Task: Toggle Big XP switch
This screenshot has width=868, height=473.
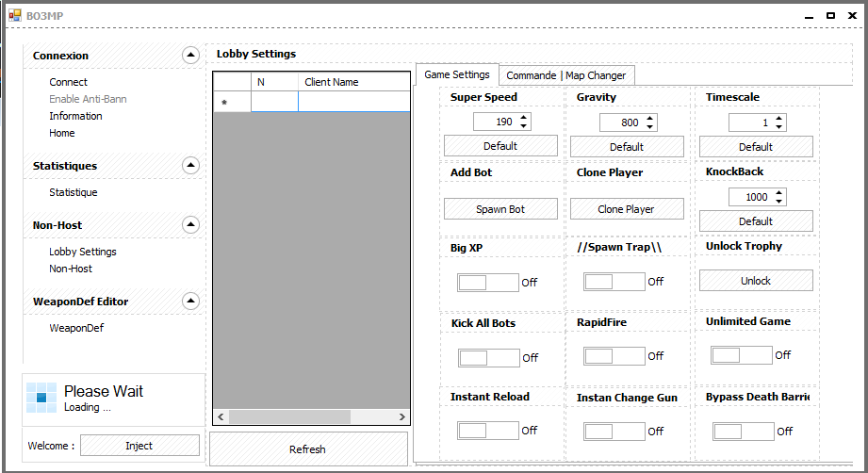Action: pos(487,282)
